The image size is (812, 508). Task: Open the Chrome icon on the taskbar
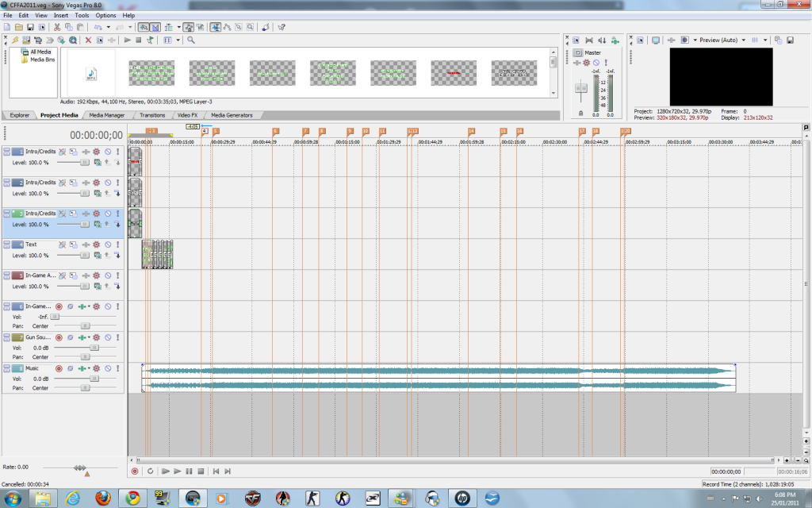(132, 498)
